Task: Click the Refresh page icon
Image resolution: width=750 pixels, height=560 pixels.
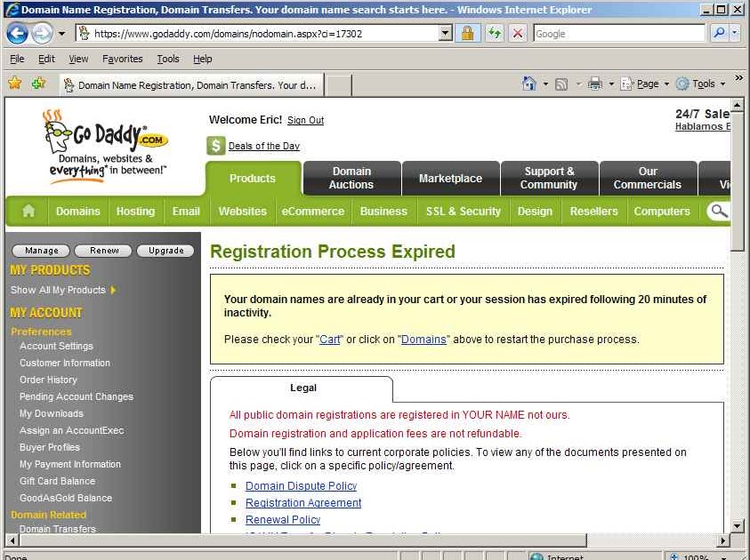Action: (x=495, y=34)
